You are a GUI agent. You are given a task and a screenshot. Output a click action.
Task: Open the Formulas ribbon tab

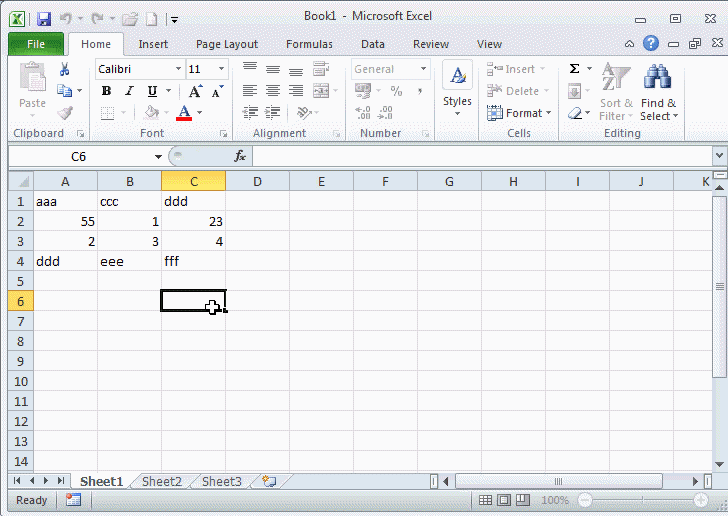pyautogui.click(x=309, y=44)
